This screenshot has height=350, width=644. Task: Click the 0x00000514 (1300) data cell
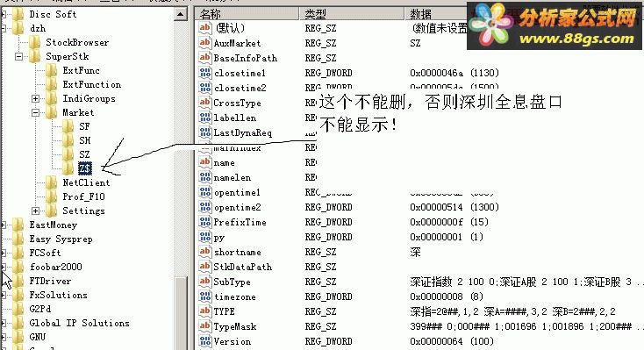[454, 207]
